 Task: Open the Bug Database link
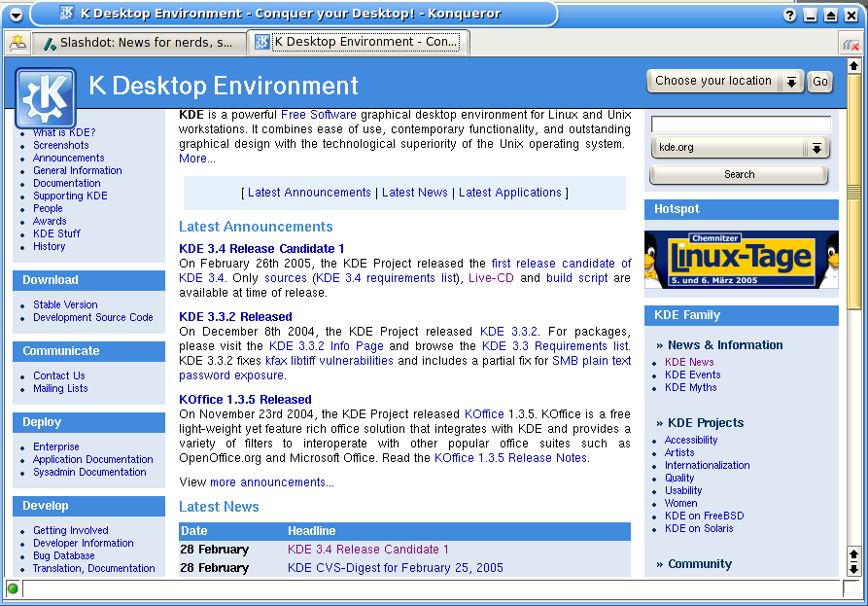coord(63,555)
